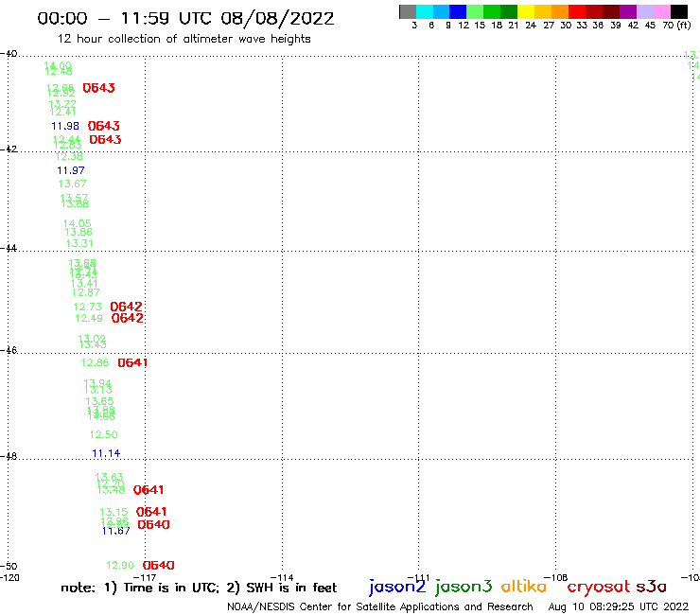Click the green value 12.50
The width and height of the screenshot is (700, 615).
(103, 434)
